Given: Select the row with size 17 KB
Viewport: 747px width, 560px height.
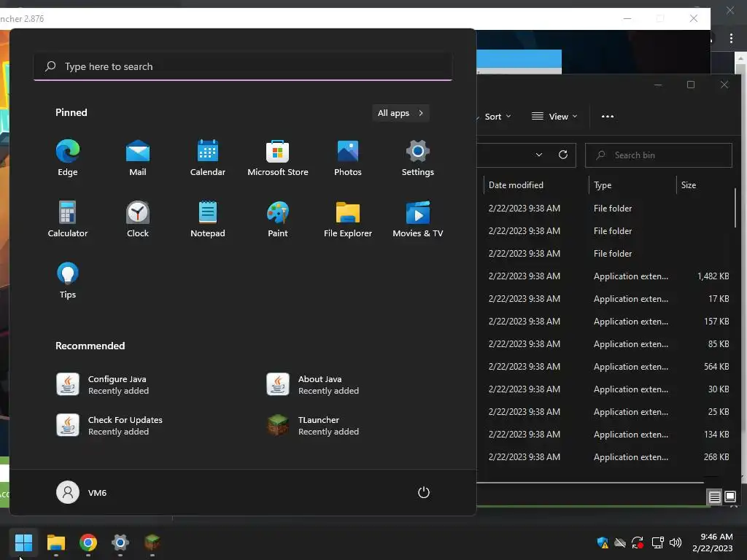Looking at the screenshot, I should 605,299.
